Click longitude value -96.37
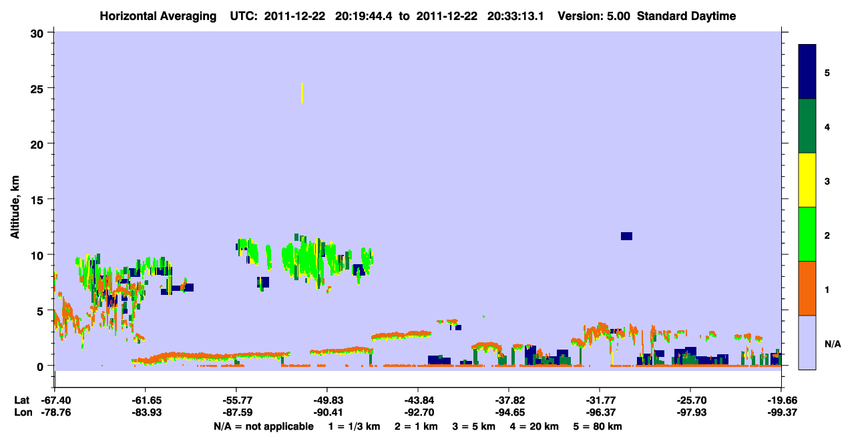This screenshot has height=445, width=868. [x=600, y=412]
